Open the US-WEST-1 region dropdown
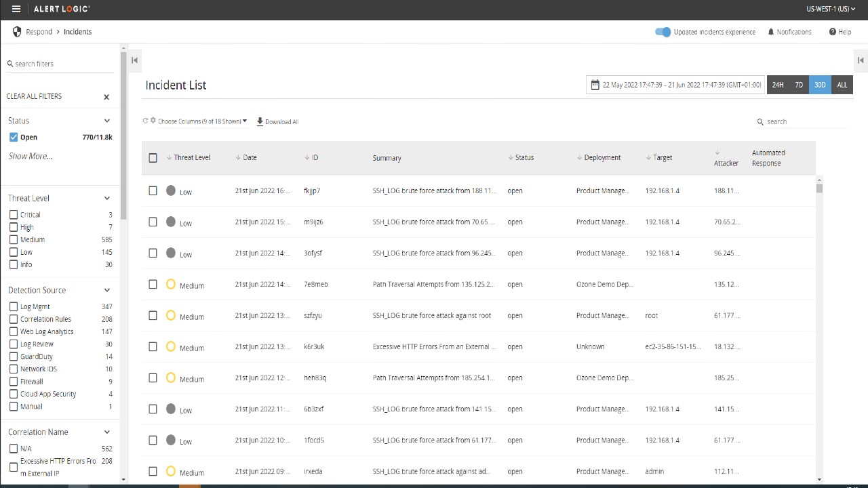This screenshot has width=868, height=488. click(x=831, y=9)
